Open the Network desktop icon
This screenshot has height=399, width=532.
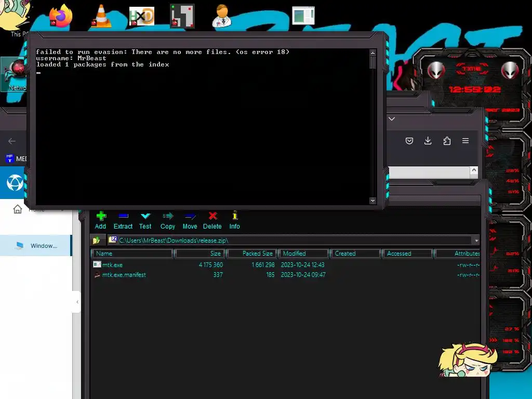tap(14, 75)
